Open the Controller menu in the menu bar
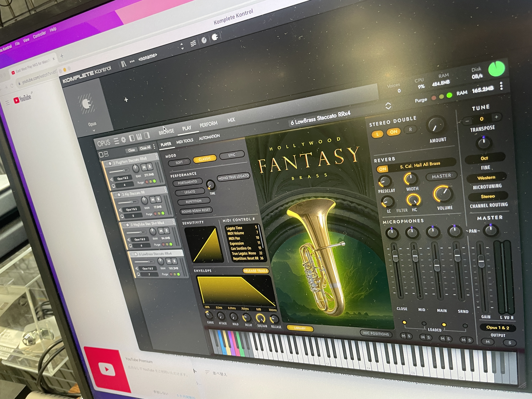The width and height of the screenshot is (532, 399). (39, 35)
